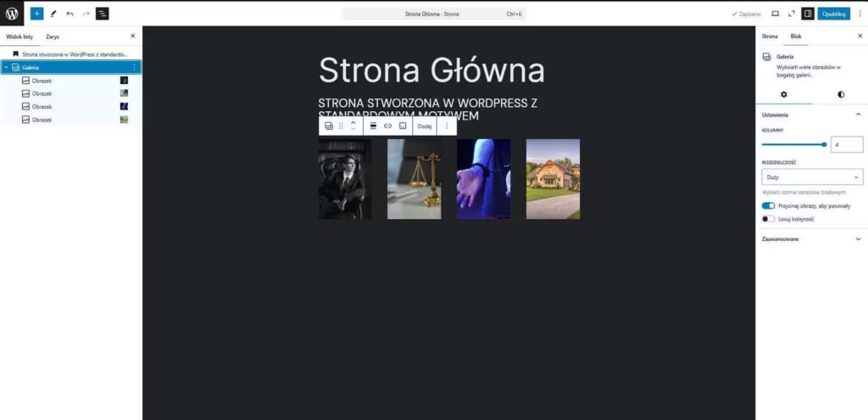Select the man in chair gallery image

click(345, 179)
